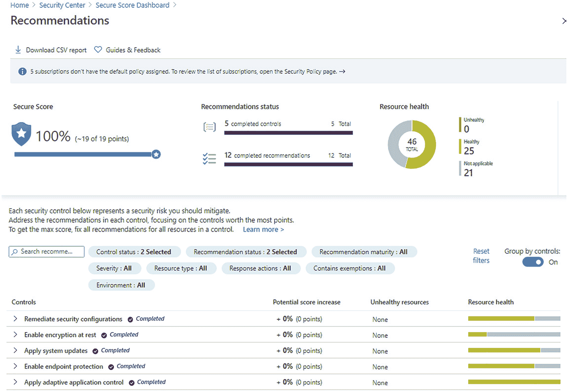Click the star marker at the score bar end
Viewport: 568px width, 392px height.
coord(156,154)
